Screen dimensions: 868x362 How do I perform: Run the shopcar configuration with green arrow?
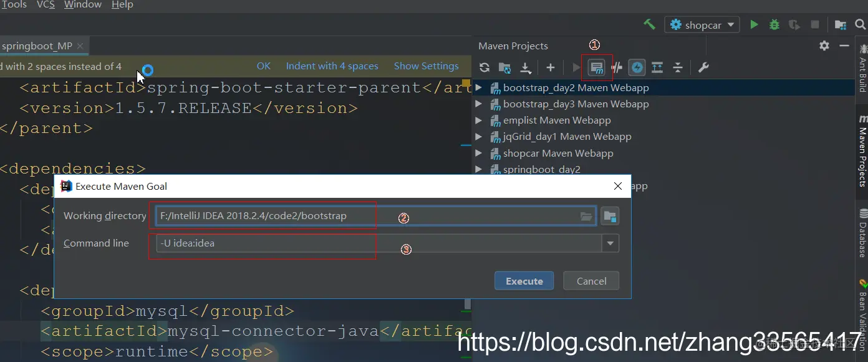coord(754,25)
